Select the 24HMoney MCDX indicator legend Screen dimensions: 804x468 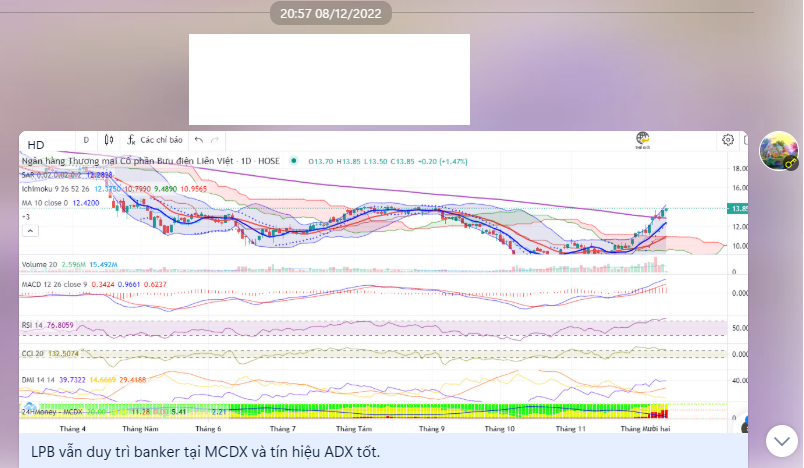(124, 412)
